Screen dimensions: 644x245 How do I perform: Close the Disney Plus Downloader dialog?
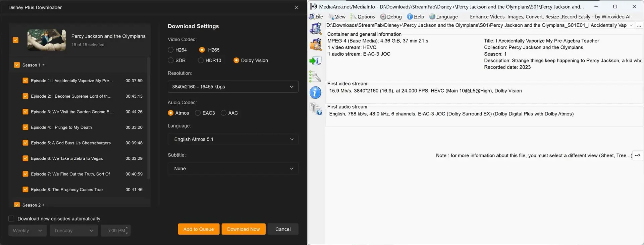(x=297, y=7)
